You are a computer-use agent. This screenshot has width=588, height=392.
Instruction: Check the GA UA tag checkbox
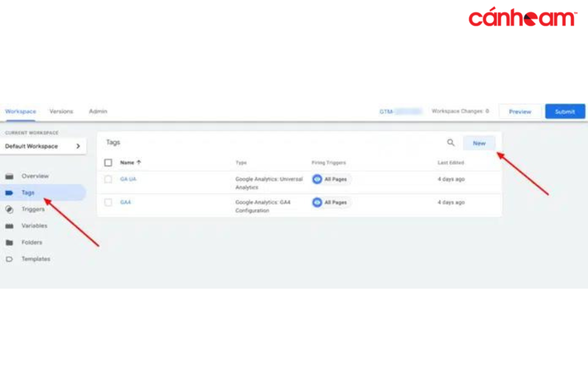pyautogui.click(x=108, y=179)
